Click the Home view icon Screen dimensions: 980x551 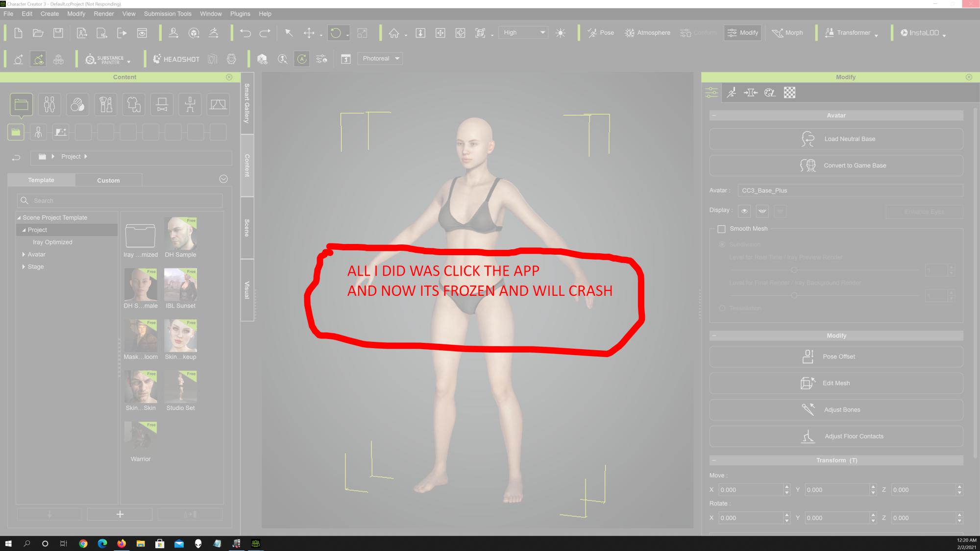coord(394,33)
